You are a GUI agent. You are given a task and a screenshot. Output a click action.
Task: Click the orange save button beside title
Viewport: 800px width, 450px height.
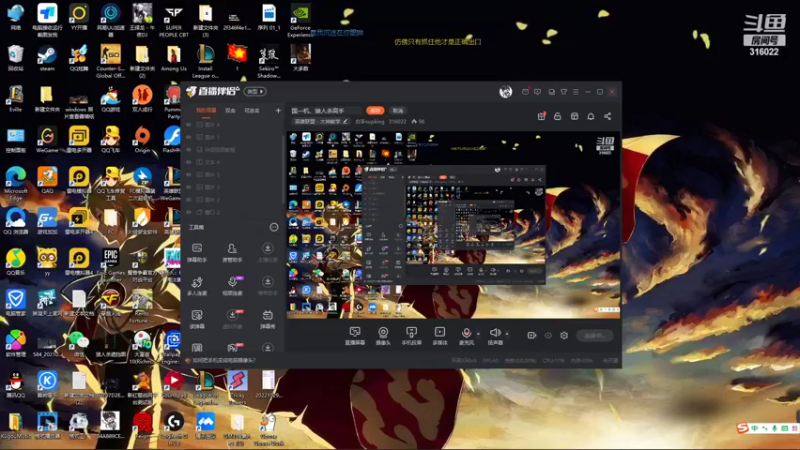click(375, 110)
